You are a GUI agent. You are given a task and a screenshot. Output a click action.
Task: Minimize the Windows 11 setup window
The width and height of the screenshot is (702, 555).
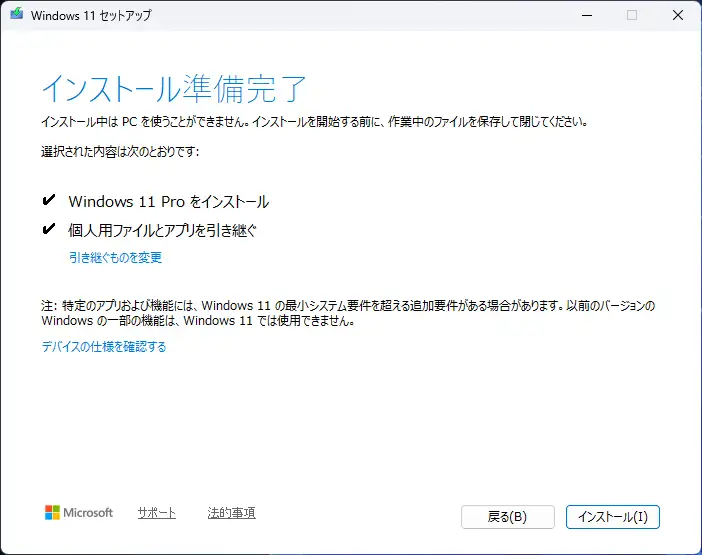[x=584, y=16]
